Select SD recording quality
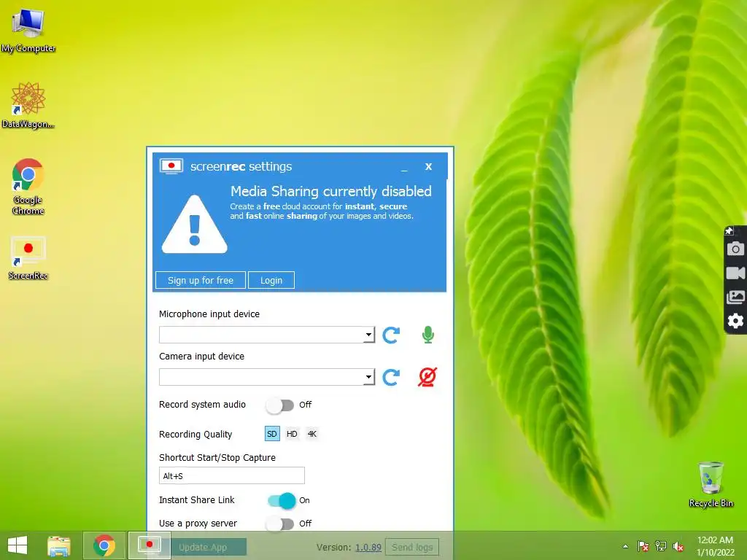 [272, 434]
